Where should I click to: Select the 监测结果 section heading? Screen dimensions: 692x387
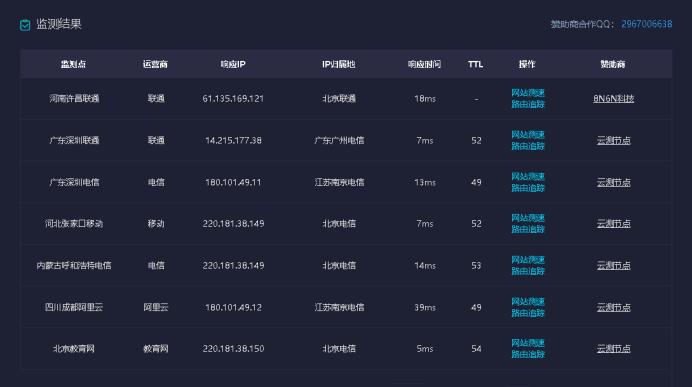[59, 24]
